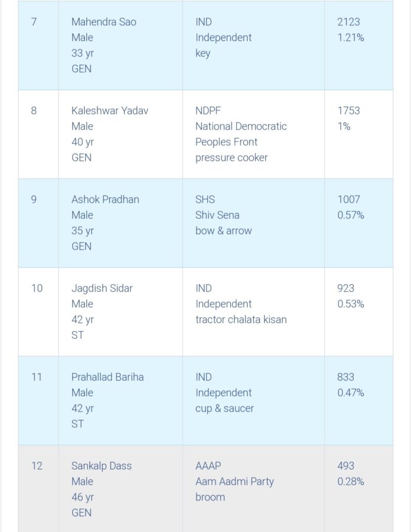Screen dimensions: 411x532
Task: Select serial number 10 cell
Action: pos(37,288)
